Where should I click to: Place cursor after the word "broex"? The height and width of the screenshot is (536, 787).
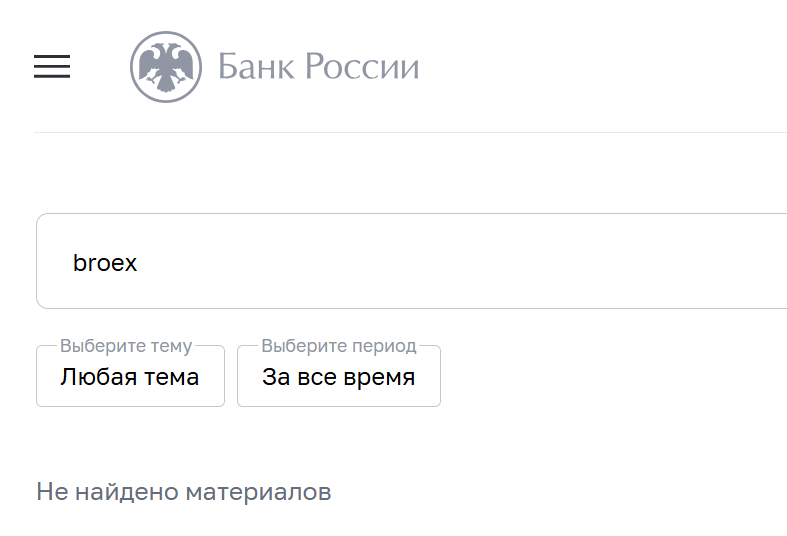[x=139, y=263]
